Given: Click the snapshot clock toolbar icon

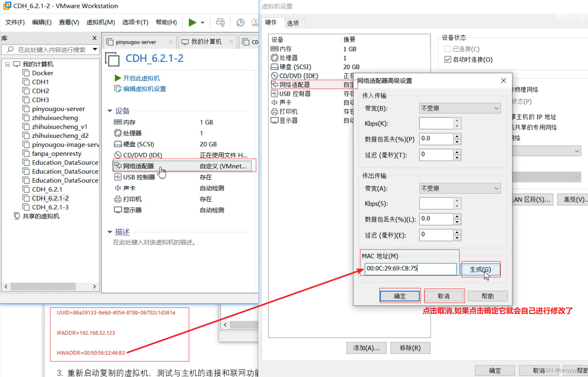Looking at the screenshot, I should (x=241, y=22).
